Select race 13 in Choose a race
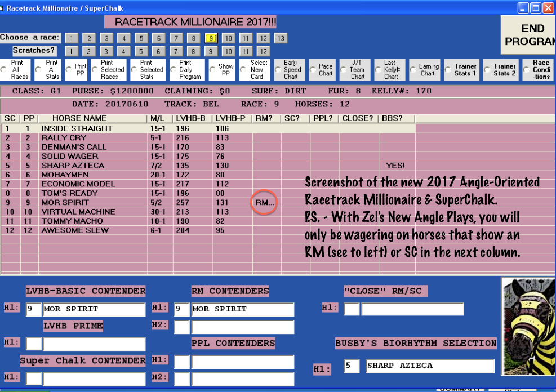 281,38
